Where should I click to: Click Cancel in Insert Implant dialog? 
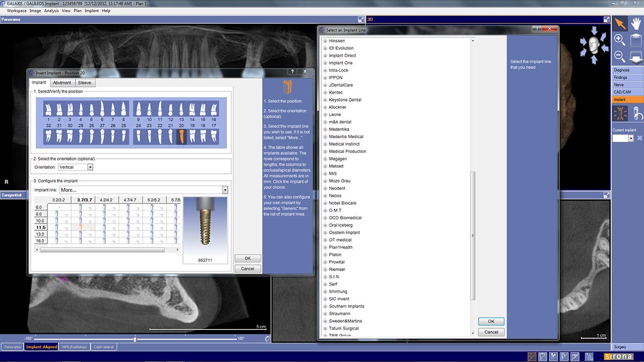247,268
